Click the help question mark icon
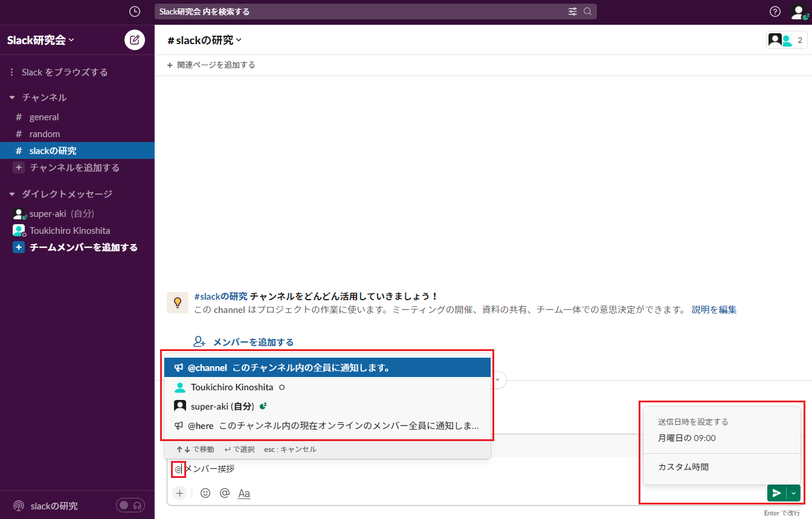 tap(775, 11)
